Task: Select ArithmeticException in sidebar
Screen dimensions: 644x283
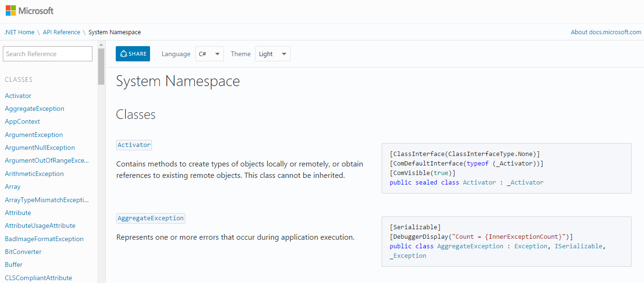Action: (34, 174)
